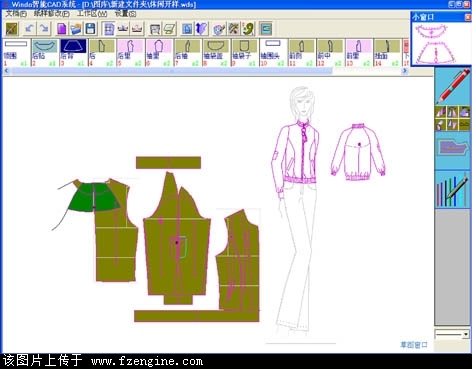The image size is (472, 369).
Task: Open the 设置(S) menu
Action: 125,14
